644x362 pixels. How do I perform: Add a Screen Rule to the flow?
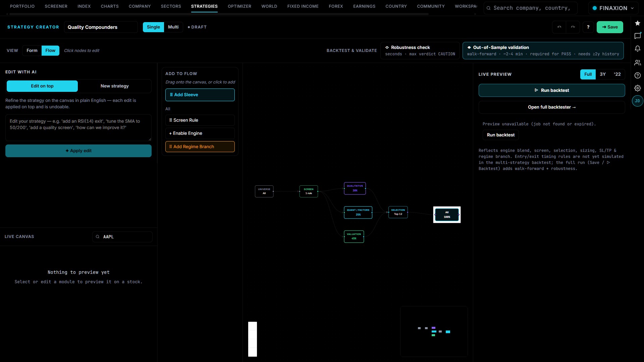(x=200, y=120)
